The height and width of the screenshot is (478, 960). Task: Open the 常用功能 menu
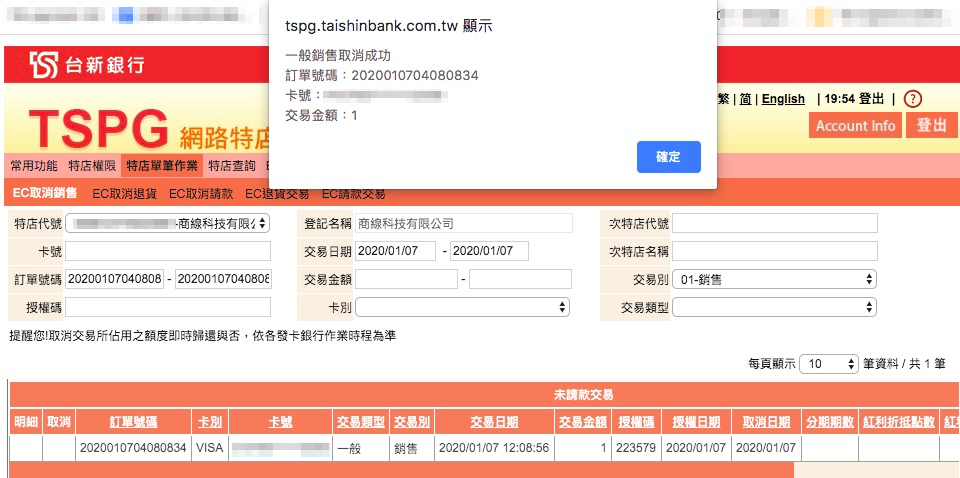tap(34, 165)
